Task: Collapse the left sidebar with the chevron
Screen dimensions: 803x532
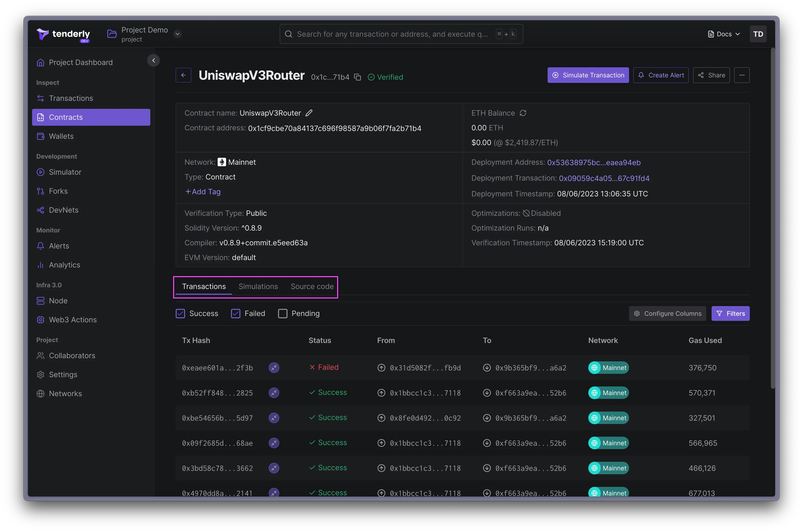Action: pyautogui.click(x=153, y=60)
